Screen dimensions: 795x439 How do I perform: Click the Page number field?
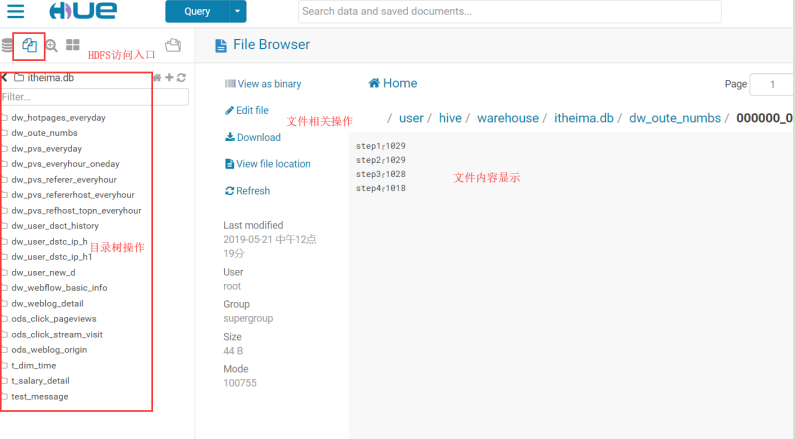(x=772, y=84)
